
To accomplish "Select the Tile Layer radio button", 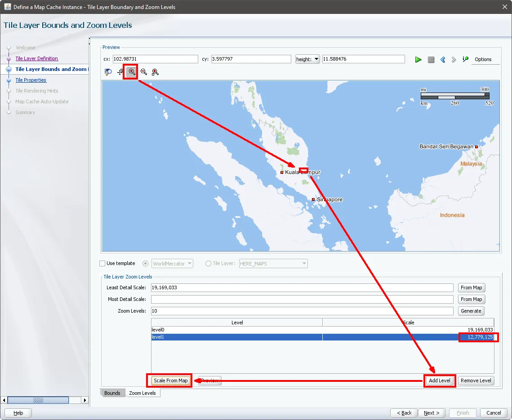I will [208, 264].
